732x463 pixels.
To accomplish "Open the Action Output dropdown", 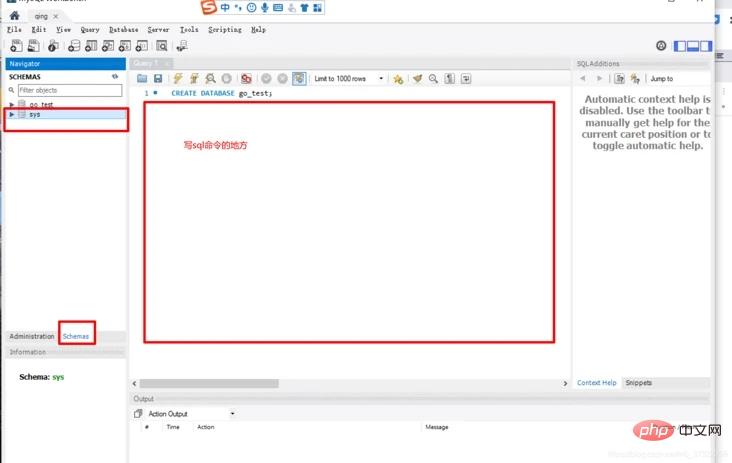I will point(191,414).
